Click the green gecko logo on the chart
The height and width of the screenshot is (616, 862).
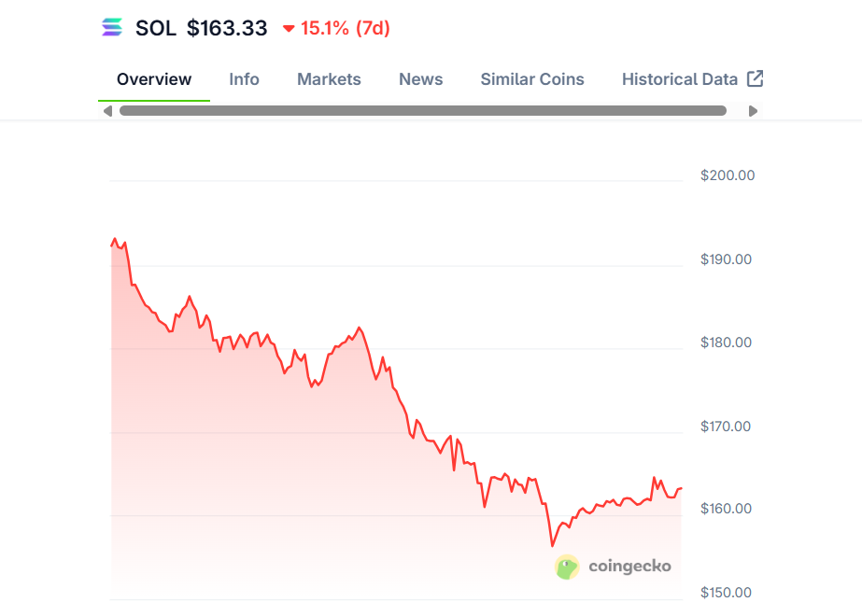point(567,567)
